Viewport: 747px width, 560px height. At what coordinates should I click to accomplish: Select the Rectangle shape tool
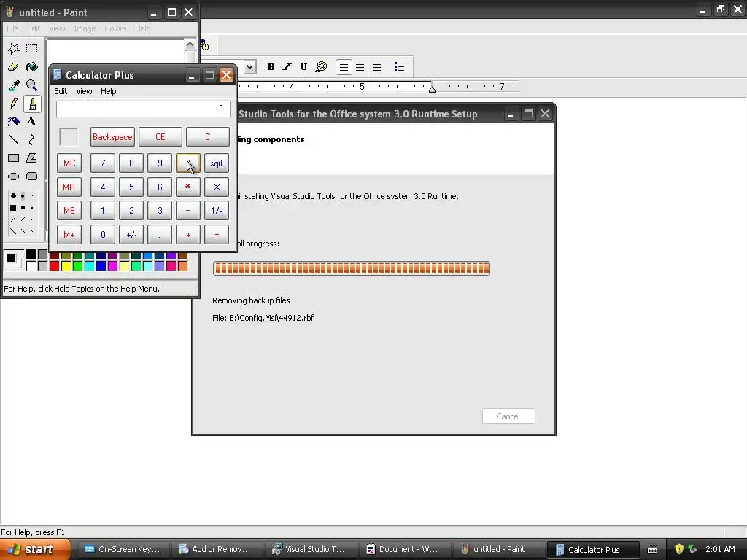click(13, 157)
